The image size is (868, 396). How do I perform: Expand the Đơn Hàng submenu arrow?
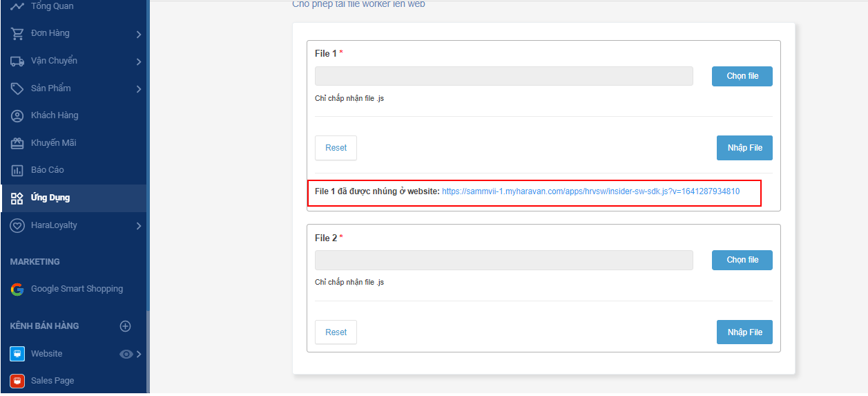(139, 34)
